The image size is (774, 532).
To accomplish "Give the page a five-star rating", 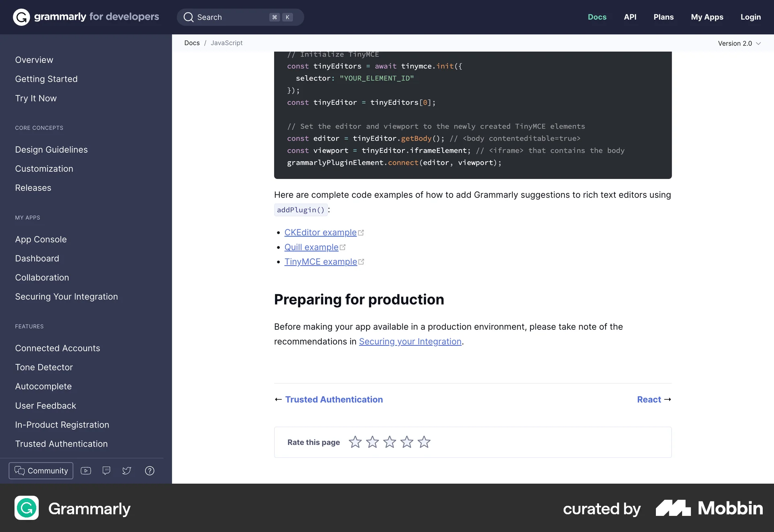I will click(x=424, y=442).
